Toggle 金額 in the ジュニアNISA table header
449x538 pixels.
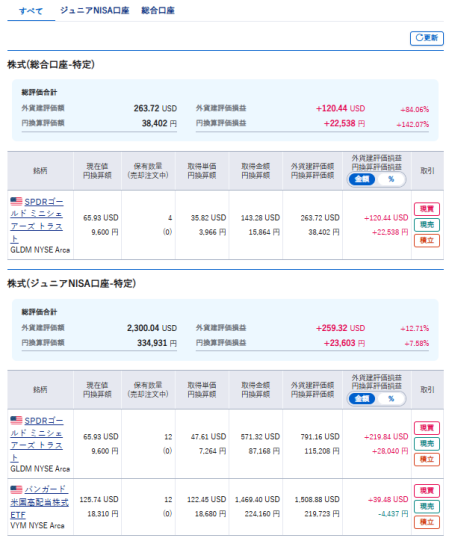[362, 399]
